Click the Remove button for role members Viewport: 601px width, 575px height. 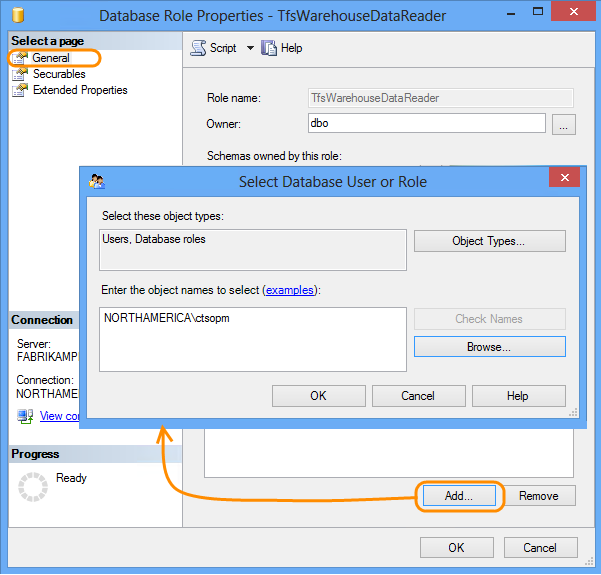539,496
